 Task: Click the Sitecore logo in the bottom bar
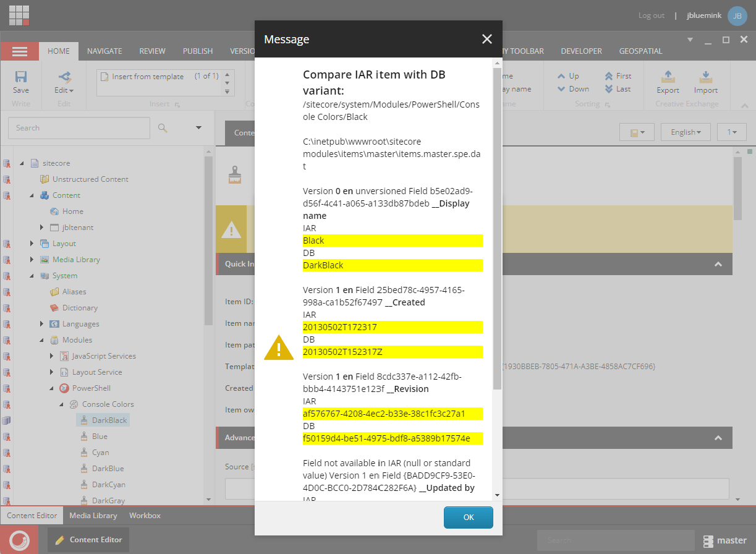click(19, 539)
